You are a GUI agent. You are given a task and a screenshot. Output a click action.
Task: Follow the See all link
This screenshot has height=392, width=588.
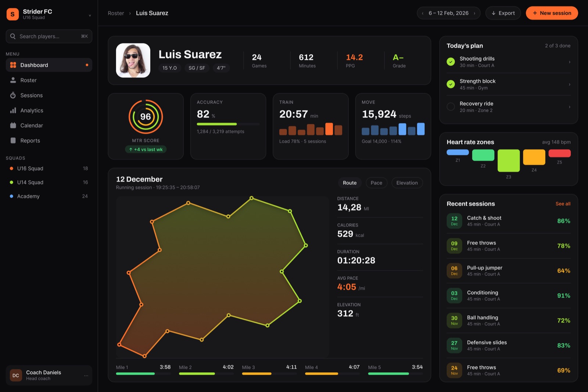563,204
